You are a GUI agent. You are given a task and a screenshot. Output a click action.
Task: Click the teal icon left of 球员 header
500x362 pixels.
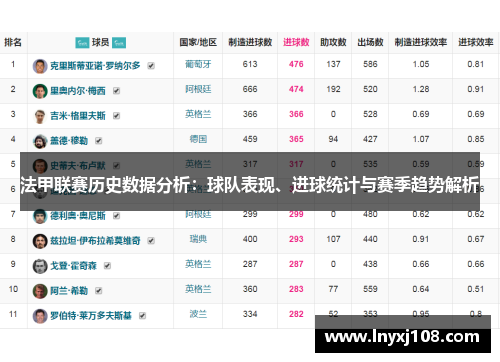click(x=82, y=43)
